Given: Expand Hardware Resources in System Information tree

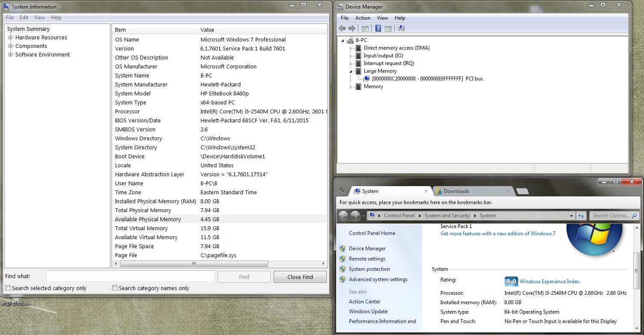Looking at the screenshot, I should [10, 38].
